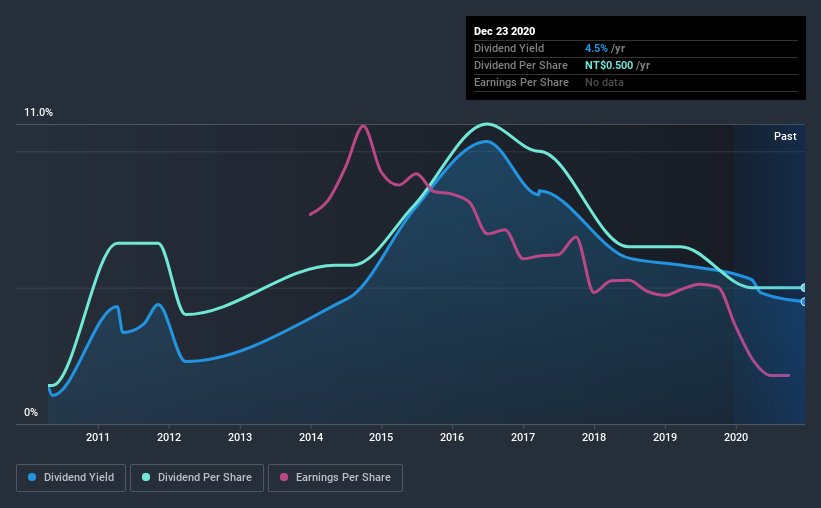Click the tooltip Earnings Per Share row label

point(521,82)
